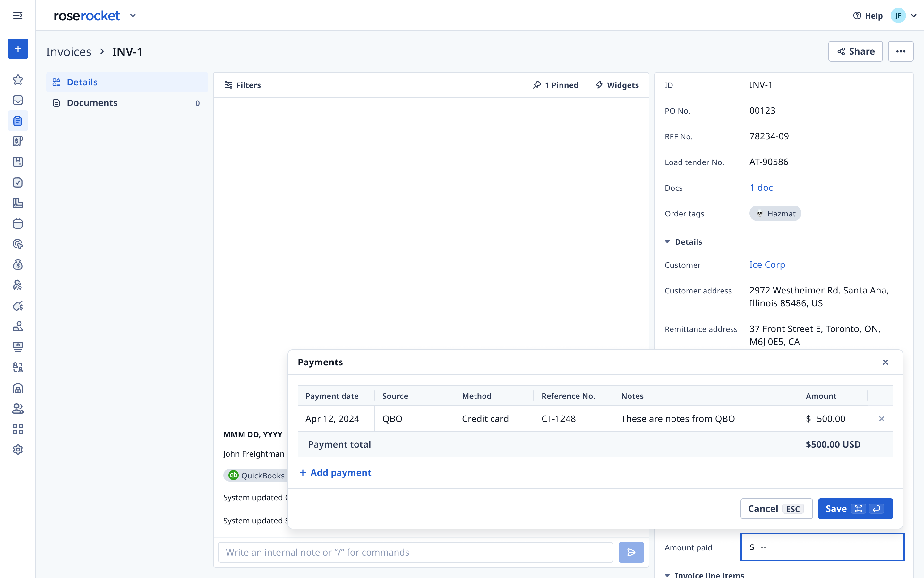This screenshot has height=578, width=924.
Task: Open the dollar receipt invoices sidebar icon
Action: (x=18, y=141)
